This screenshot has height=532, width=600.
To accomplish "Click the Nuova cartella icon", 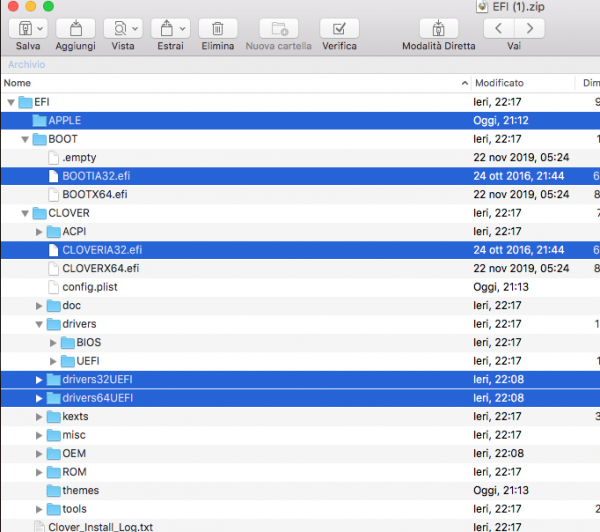I will 279,28.
